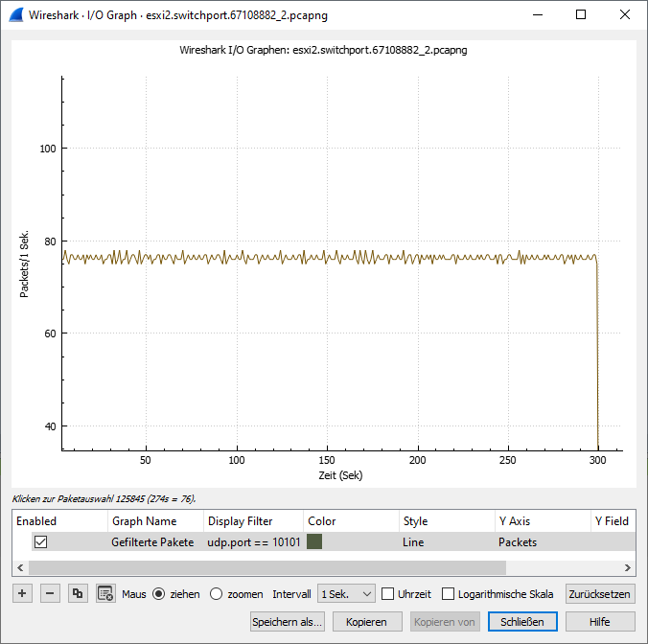Select the ziehen mouse mode
Viewport: 648px width, 644px height.
pyautogui.click(x=159, y=594)
